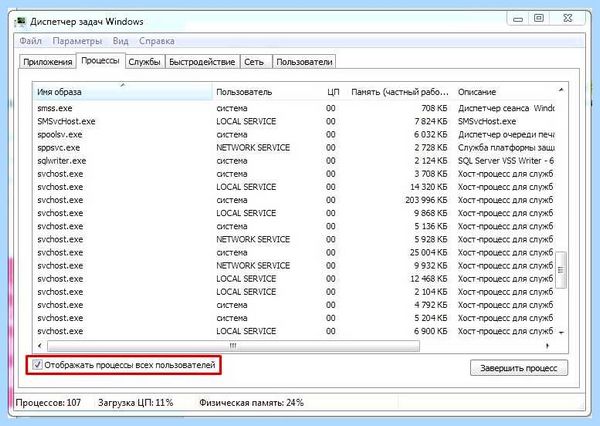Click the vertical scrollbar up arrow
This screenshot has width=600, height=426.
tap(561, 90)
